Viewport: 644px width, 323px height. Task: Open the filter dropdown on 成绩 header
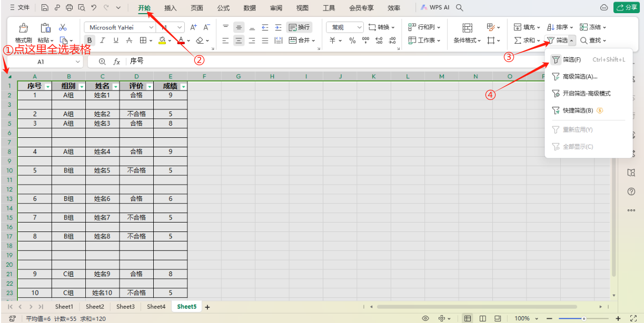[x=183, y=86]
